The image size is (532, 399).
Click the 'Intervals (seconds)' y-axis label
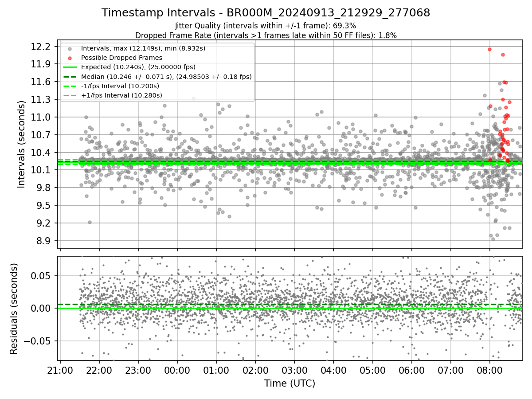[22, 144]
